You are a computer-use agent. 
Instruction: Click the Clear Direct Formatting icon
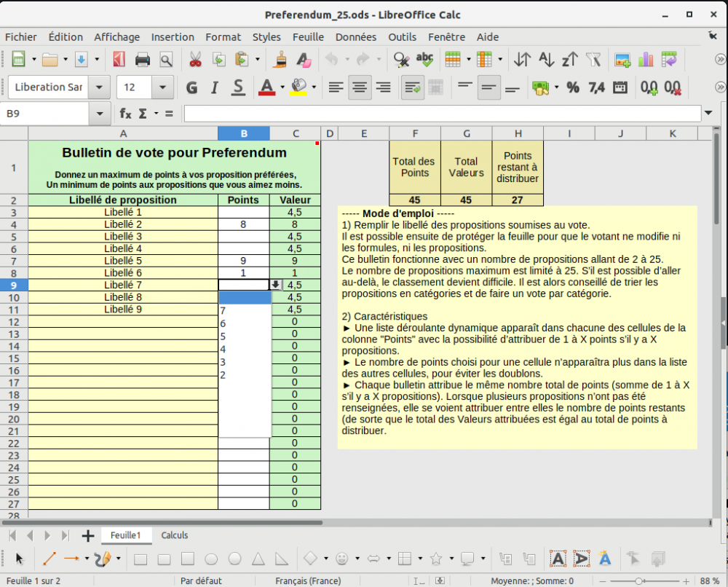pos(304,60)
